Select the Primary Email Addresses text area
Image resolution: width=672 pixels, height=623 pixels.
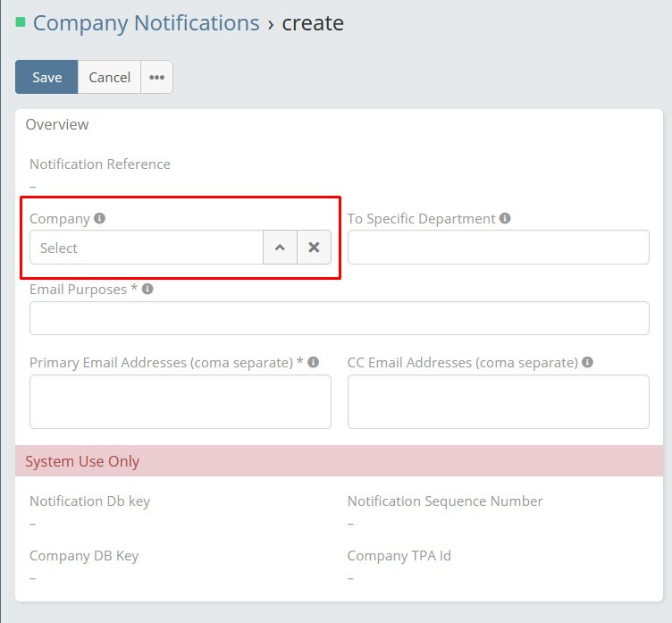[x=180, y=401]
